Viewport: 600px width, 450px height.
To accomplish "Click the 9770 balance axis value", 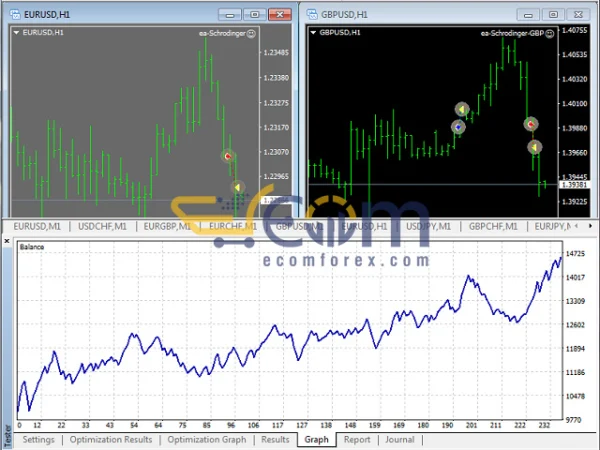I will coord(573,420).
